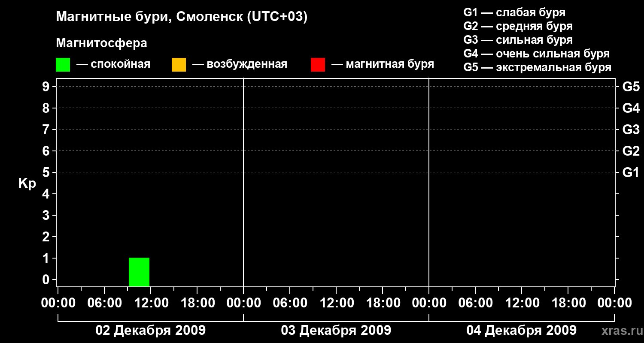644x343 pixels.
Task: Click the G4 label on right axis
Action: point(631,108)
